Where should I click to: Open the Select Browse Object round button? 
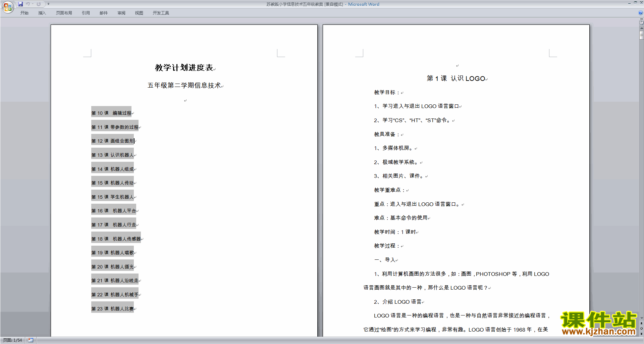click(642, 328)
